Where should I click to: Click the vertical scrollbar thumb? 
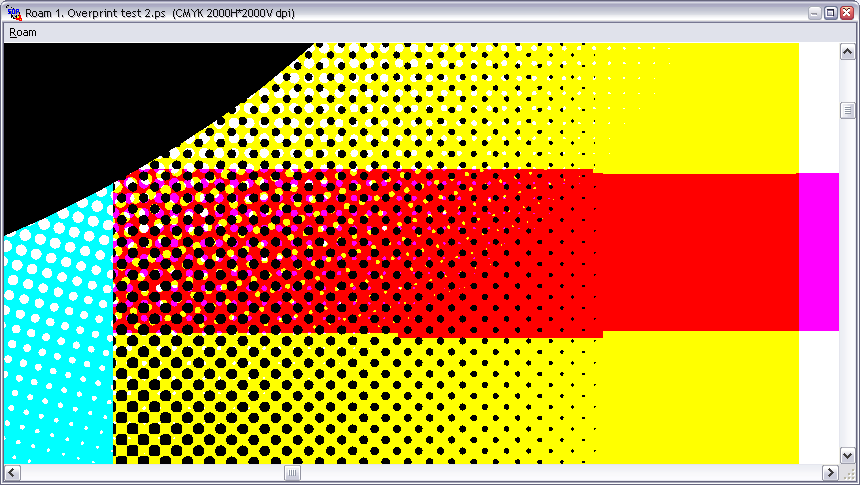847,110
